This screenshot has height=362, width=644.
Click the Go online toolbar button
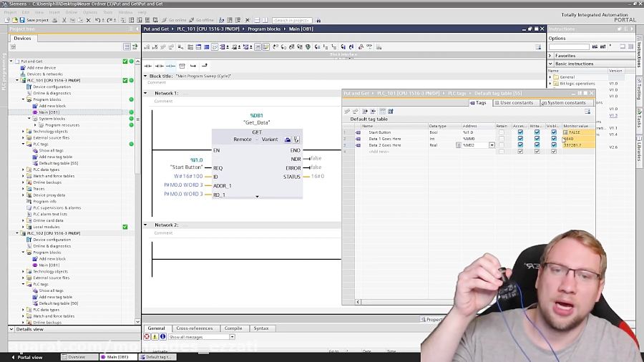(x=178, y=20)
